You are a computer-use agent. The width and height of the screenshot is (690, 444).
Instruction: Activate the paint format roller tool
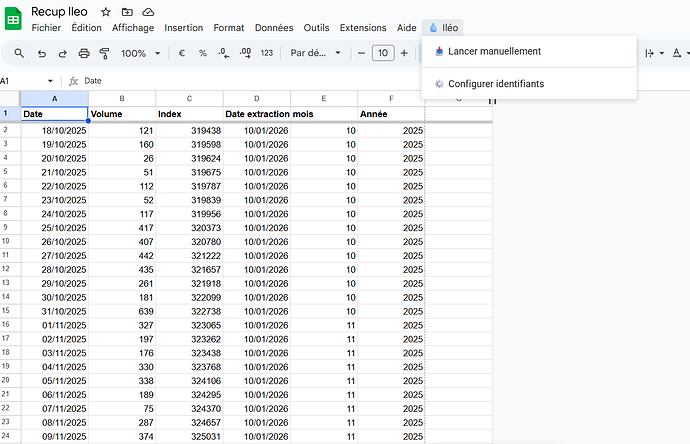coord(104,53)
